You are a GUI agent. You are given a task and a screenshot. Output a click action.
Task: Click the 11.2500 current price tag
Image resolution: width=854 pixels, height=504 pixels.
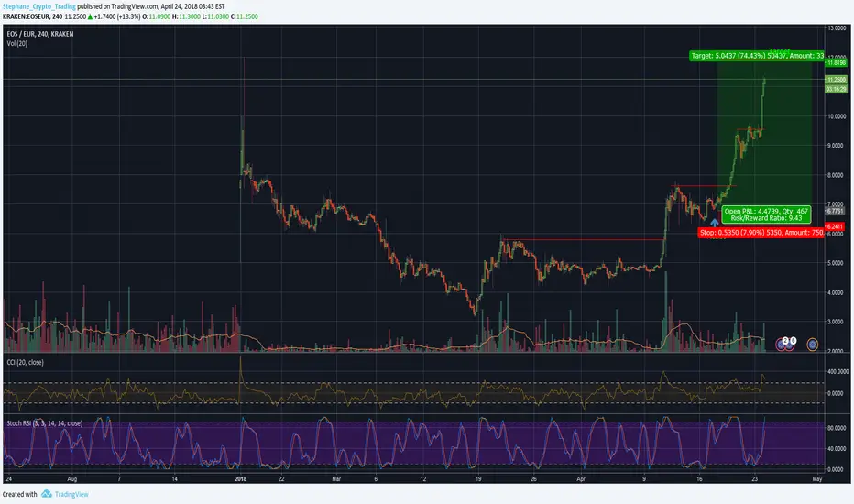(836, 80)
